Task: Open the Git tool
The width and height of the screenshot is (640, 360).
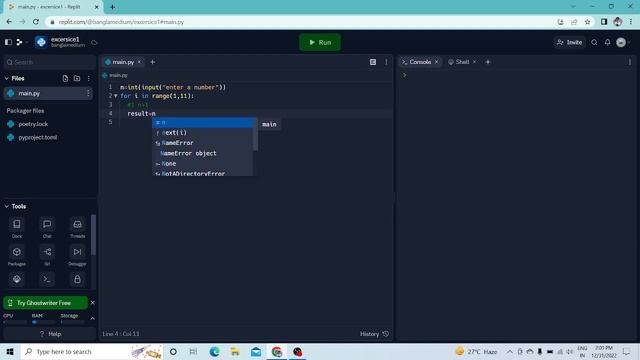Action: pos(47,256)
